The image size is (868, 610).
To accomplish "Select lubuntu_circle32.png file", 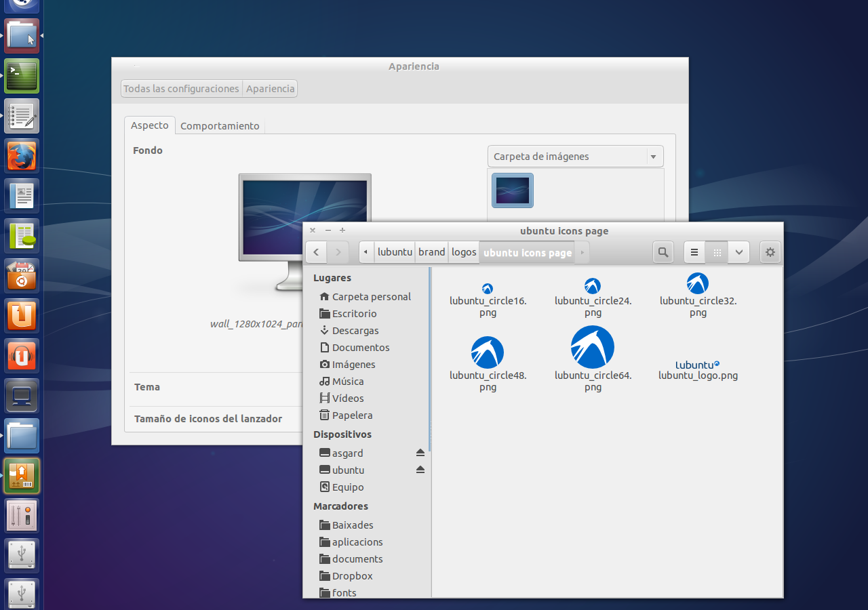I will [x=698, y=296].
